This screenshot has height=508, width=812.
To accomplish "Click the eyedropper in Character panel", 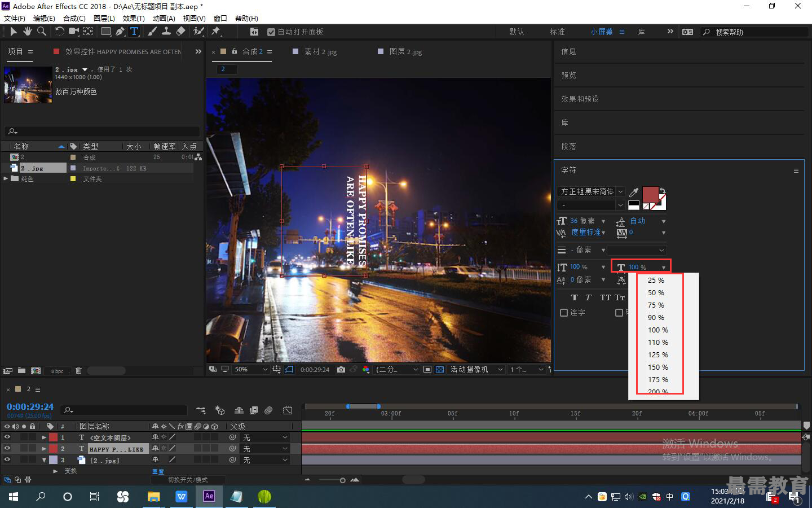I will 634,192.
